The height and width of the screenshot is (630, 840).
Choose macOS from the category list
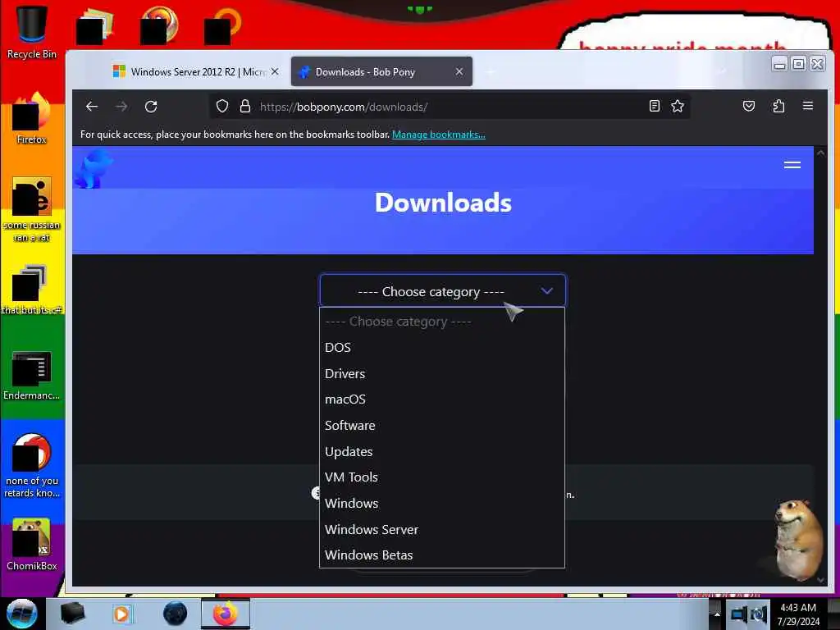(x=442, y=399)
